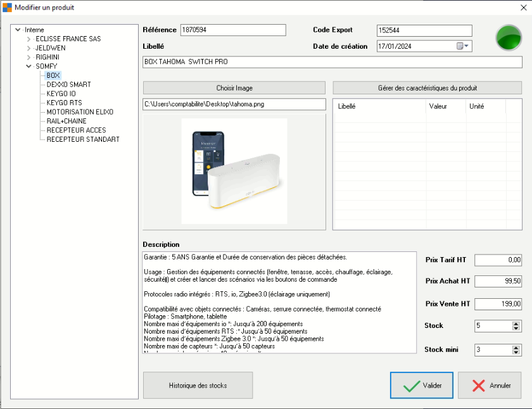This screenshot has width=532, height=409.
Task: Collapse the Interne root tree node
Action: 18,30
